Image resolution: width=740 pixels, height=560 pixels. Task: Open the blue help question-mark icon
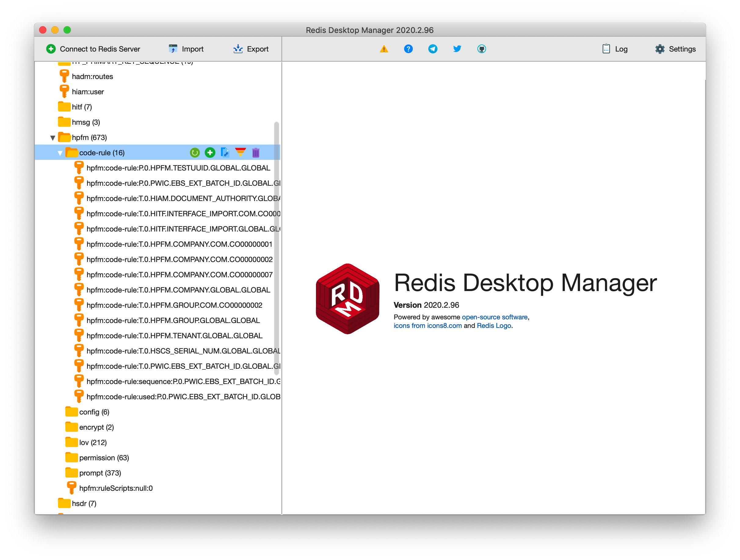tap(408, 49)
